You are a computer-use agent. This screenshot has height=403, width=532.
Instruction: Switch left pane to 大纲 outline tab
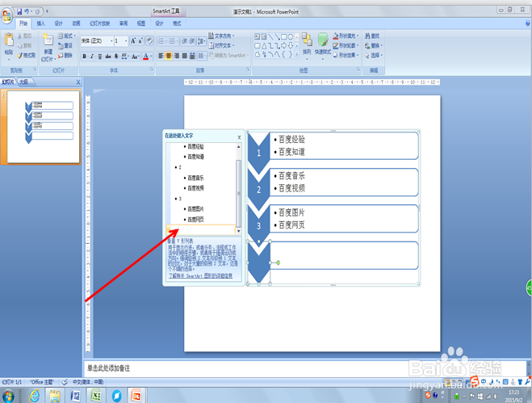click(23, 82)
